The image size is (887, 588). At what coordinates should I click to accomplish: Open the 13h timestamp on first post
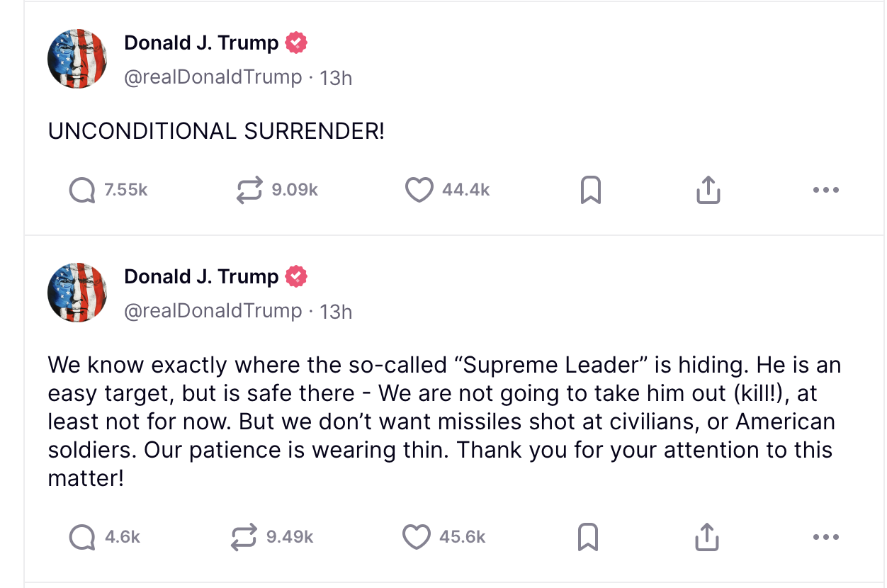[x=336, y=77]
